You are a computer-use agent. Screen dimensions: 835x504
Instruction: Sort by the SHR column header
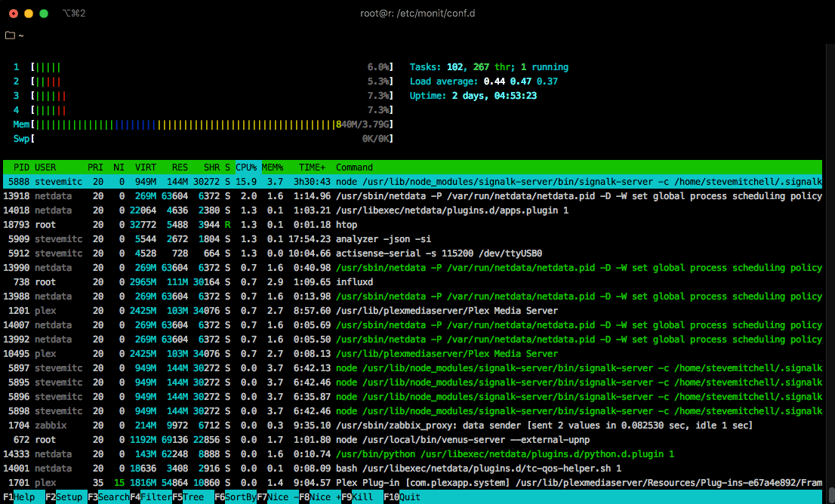point(211,167)
